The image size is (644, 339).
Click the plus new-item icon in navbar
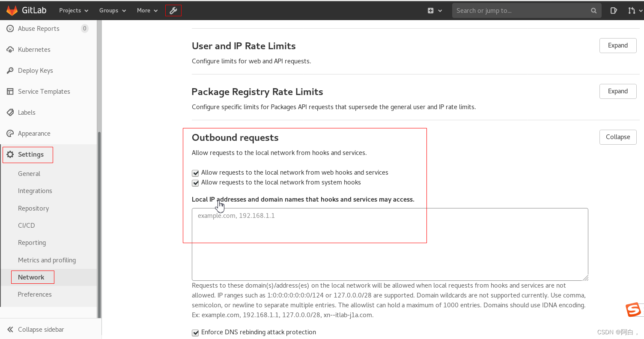pos(431,11)
